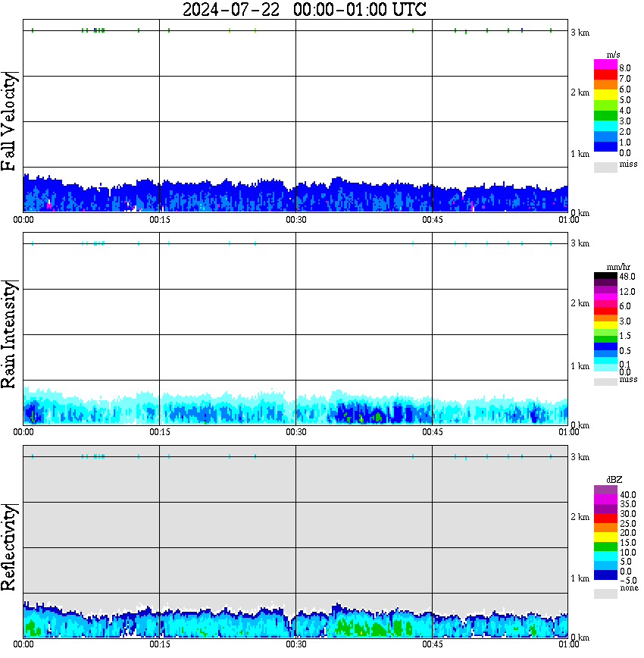The image size is (644, 658).
Task: Click the black swatch in the mm/hr legend
Action: pyautogui.click(x=605, y=276)
